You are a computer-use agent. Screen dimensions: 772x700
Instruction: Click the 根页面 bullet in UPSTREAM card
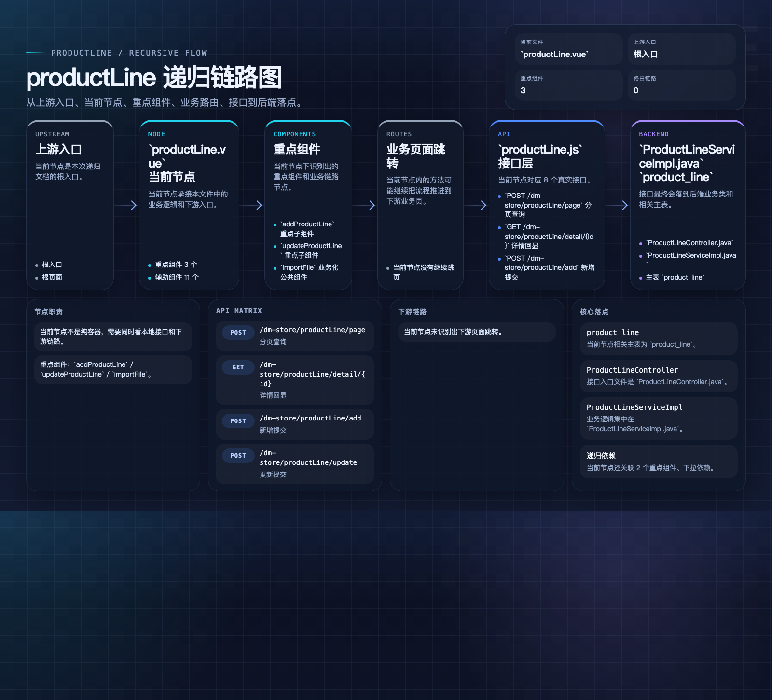pos(48,277)
